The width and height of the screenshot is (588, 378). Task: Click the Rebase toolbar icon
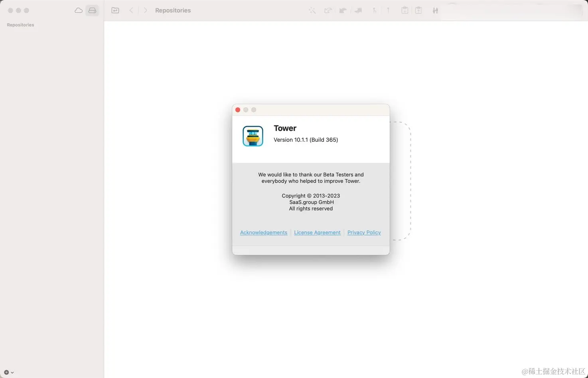[388, 10]
